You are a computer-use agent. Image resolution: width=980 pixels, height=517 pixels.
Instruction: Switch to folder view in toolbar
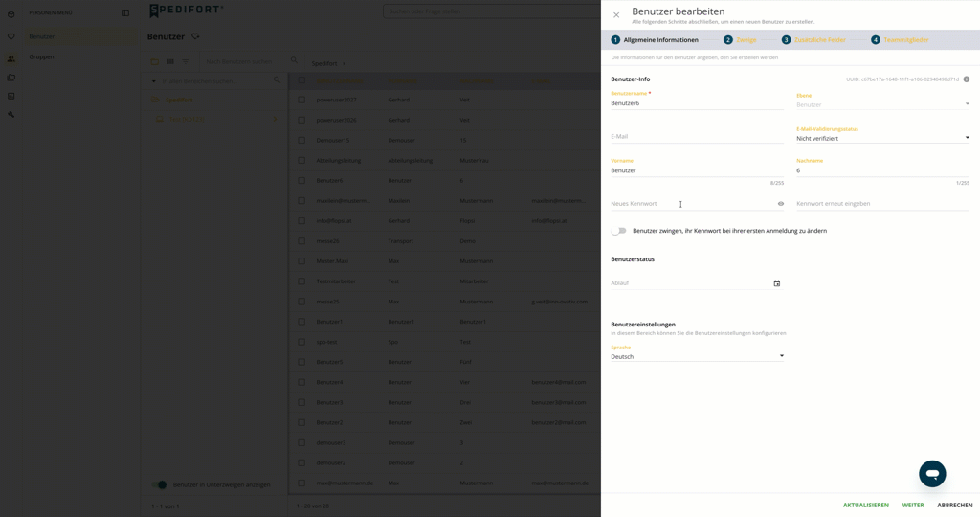click(155, 61)
